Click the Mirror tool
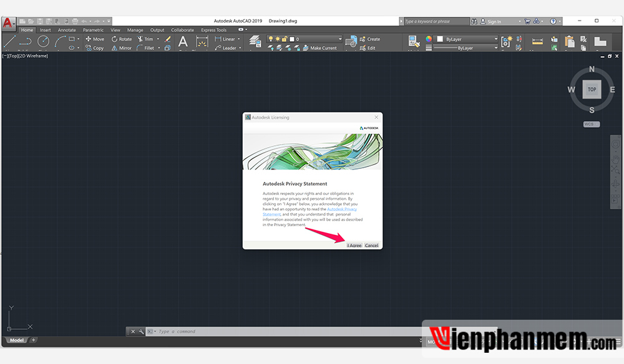The height and width of the screenshot is (364, 624). [122, 48]
